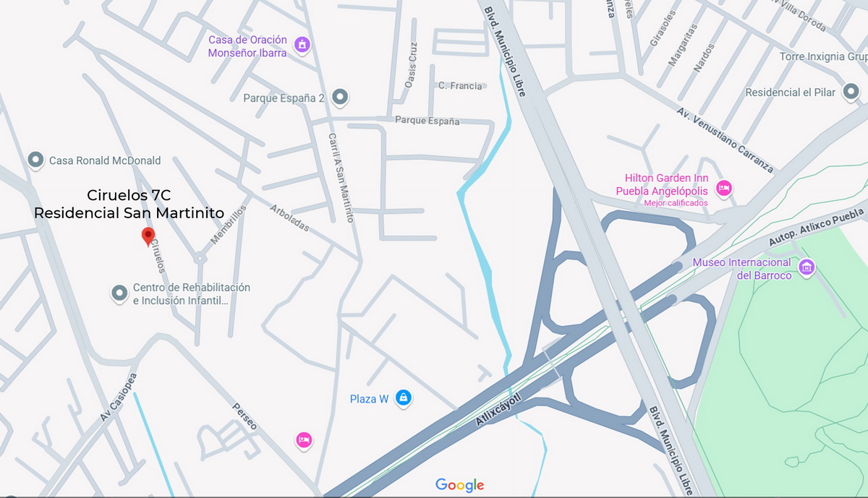Click the Museo Internacional del Barroco label
The width and height of the screenshot is (868, 498).
pos(742,269)
